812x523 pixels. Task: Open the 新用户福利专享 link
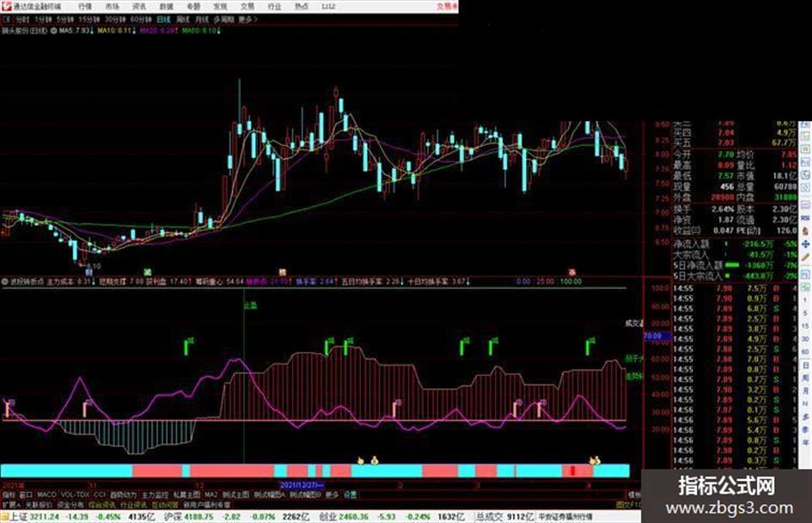[x=206, y=504]
